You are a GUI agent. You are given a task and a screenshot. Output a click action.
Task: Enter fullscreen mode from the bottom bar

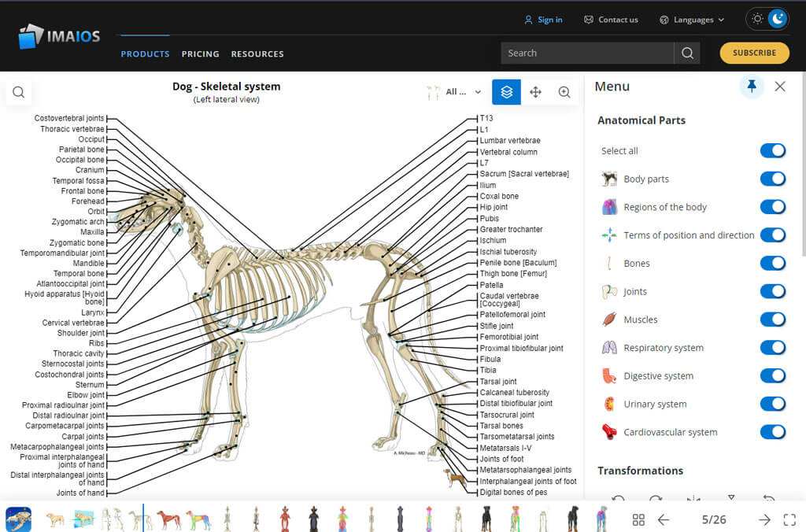pyautogui.click(x=790, y=519)
